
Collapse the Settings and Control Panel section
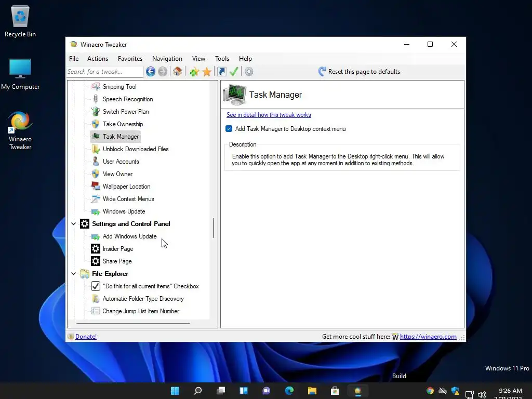click(x=73, y=223)
